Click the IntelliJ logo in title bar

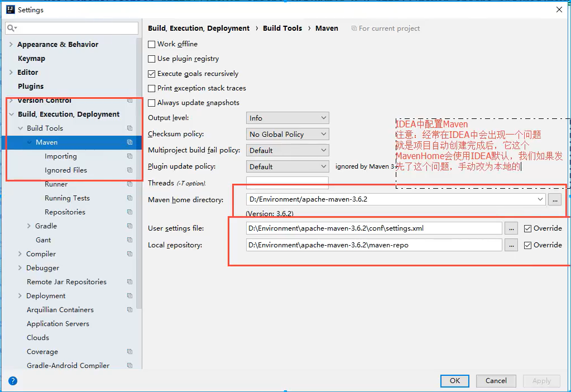click(x=11, y=9)
